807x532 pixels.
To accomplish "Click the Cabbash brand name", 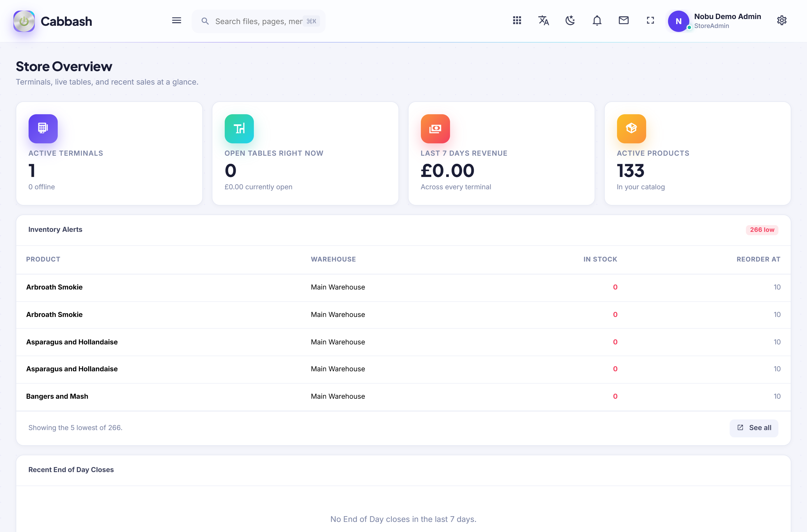I will (x=66, y=21).
